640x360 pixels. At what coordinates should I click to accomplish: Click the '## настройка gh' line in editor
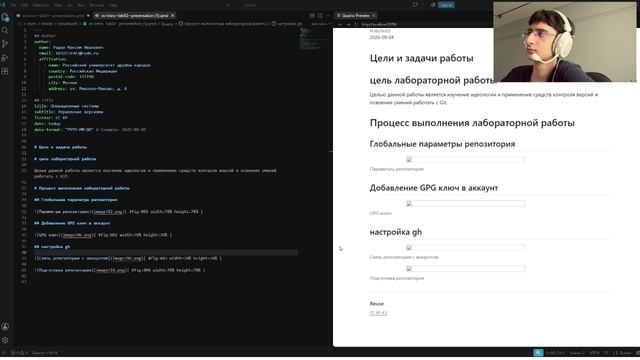(x=52, y=247)
